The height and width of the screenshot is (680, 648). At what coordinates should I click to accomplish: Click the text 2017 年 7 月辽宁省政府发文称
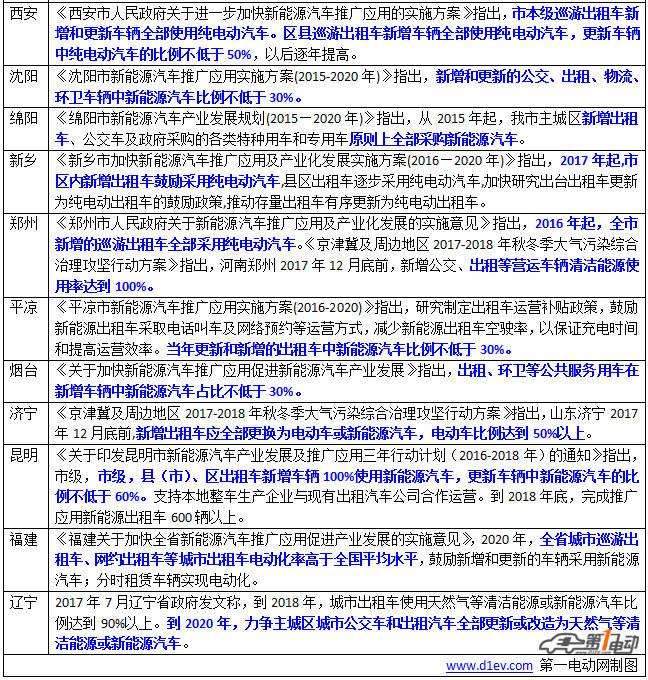(148, 602)
